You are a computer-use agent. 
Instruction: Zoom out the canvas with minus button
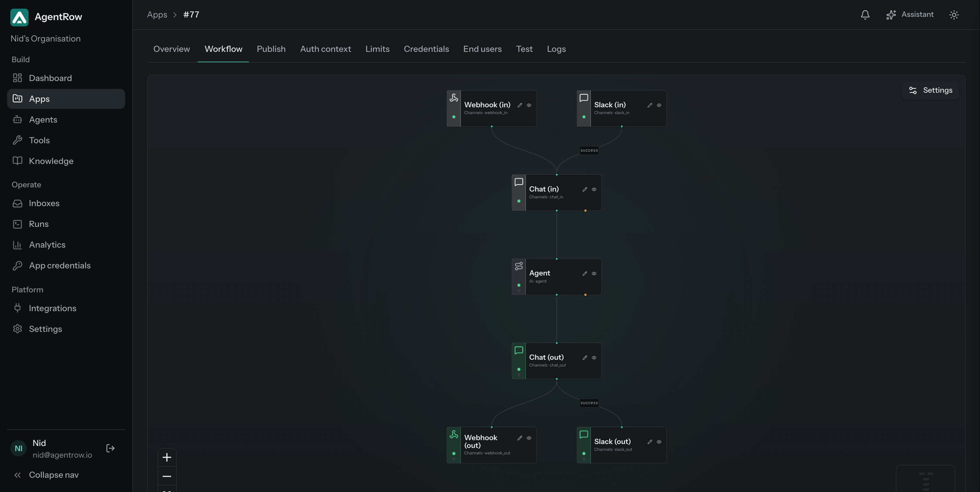(x=167, y=476)
